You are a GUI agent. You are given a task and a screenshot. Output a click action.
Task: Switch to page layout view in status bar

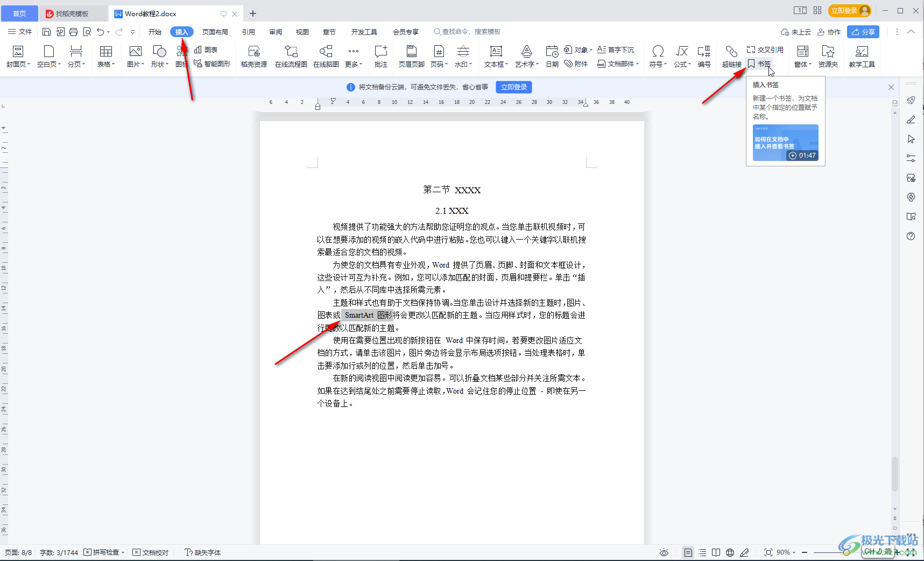[x=688, y=552]
